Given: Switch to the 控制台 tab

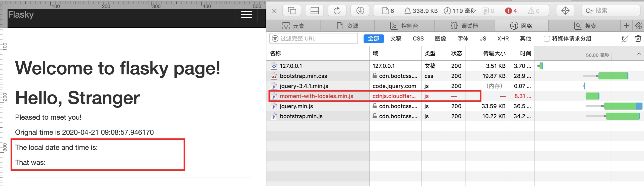Looking at the screenshot, I should [404, 26].
